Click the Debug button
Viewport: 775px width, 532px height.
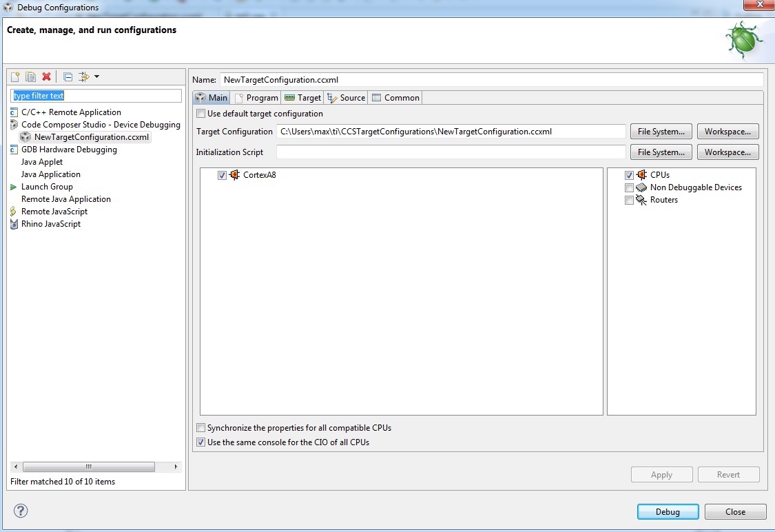(668, 512)
